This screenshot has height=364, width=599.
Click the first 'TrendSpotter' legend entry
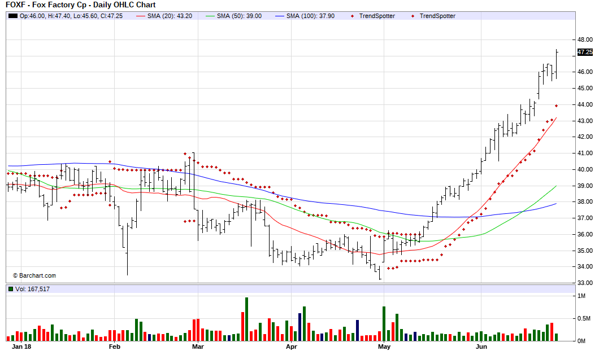pos(377,16)
